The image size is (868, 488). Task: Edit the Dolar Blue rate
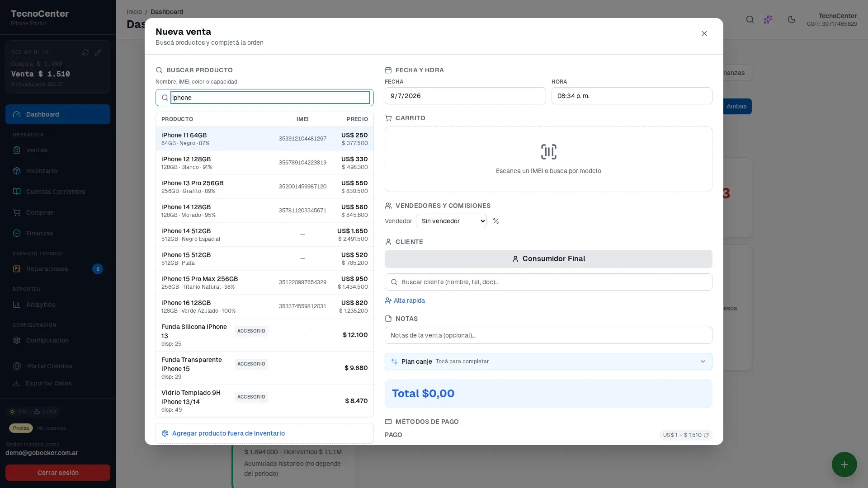coord(98,52)
